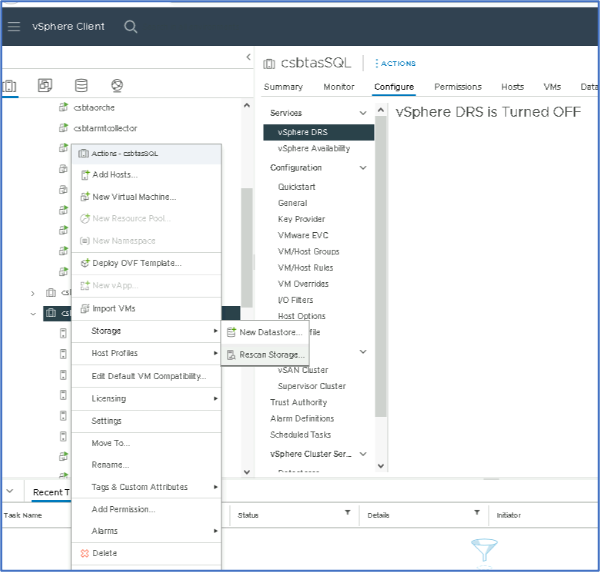Screen dimensions: 600x572
Task: Open the Hosts and Clusters inventory icon
Action: [x=11, y=86]
